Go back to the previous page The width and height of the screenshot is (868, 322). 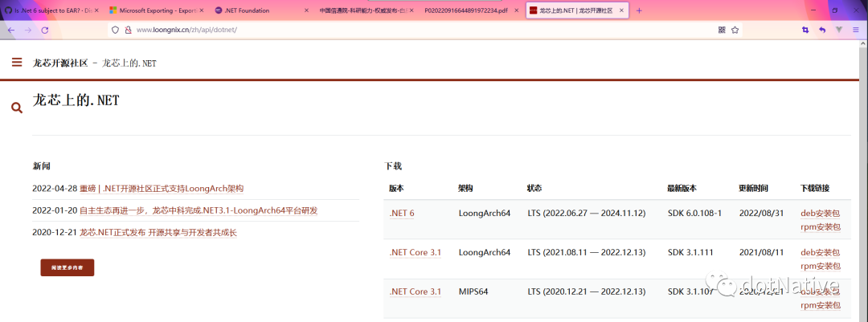pos(11,31)
